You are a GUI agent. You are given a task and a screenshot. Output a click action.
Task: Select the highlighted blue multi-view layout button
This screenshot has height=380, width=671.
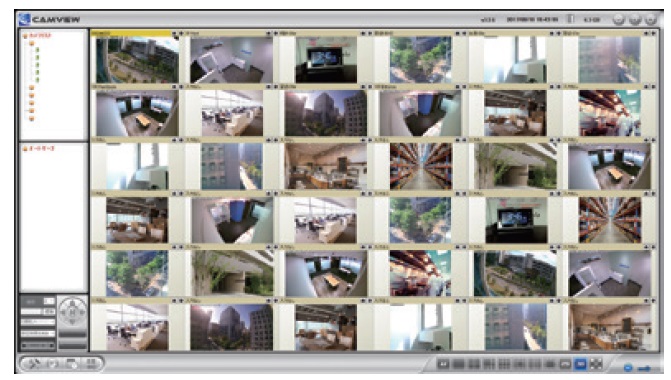click(x=580, y=364)
